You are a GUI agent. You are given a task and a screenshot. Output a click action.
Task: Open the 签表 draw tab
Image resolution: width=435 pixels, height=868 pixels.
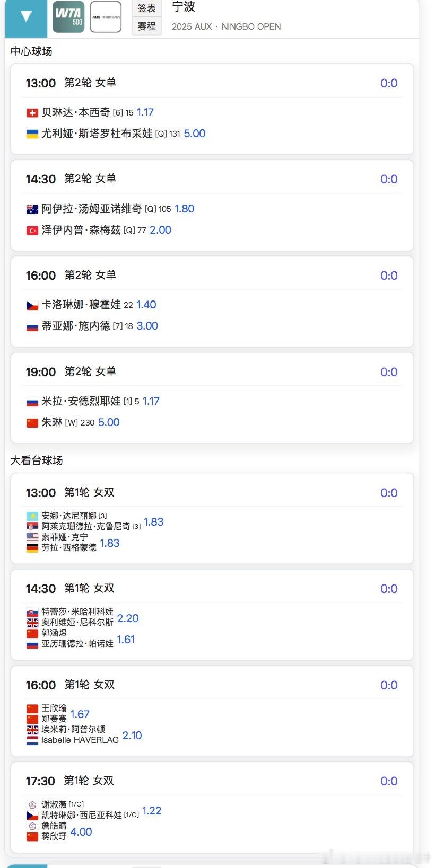tap(146, 8)
